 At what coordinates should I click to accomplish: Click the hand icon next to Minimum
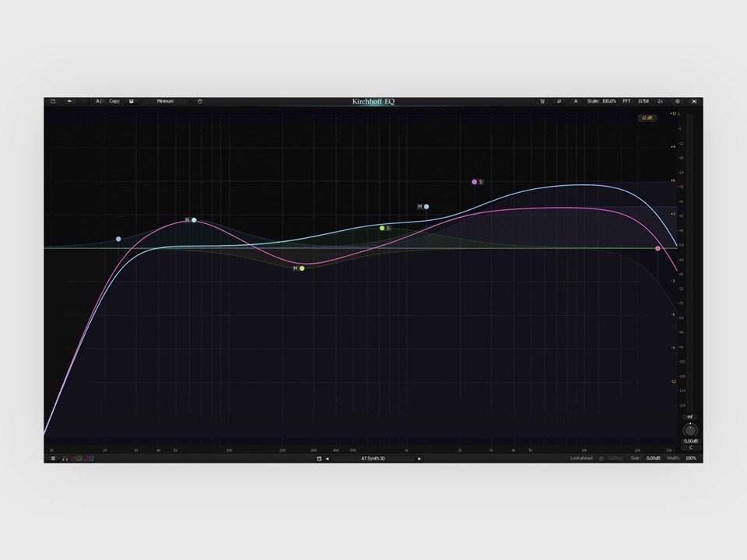[x=200, y=101]
